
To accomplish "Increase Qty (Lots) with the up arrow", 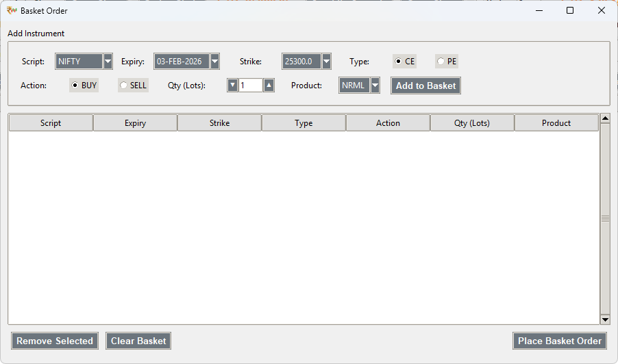I will [x=269, y=86].
